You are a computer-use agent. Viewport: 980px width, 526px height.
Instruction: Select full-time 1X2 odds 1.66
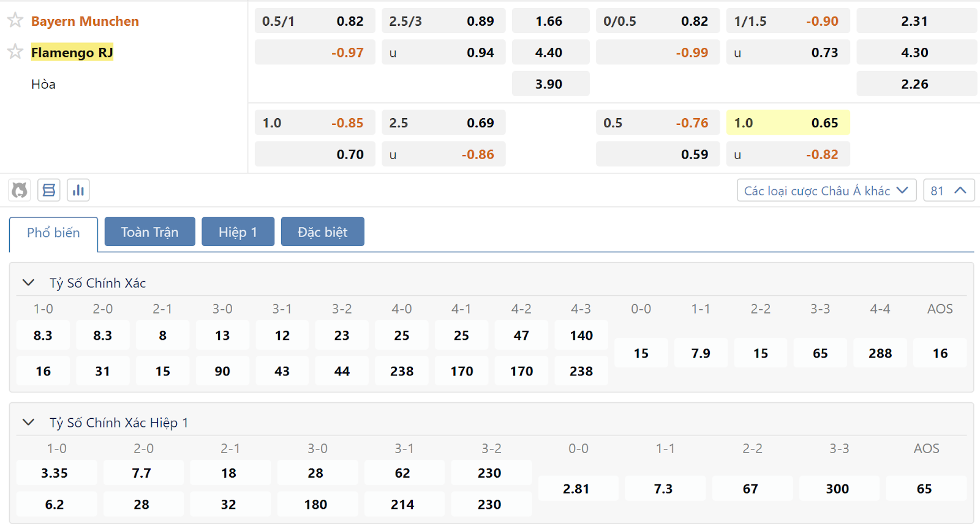click(551, 21)
